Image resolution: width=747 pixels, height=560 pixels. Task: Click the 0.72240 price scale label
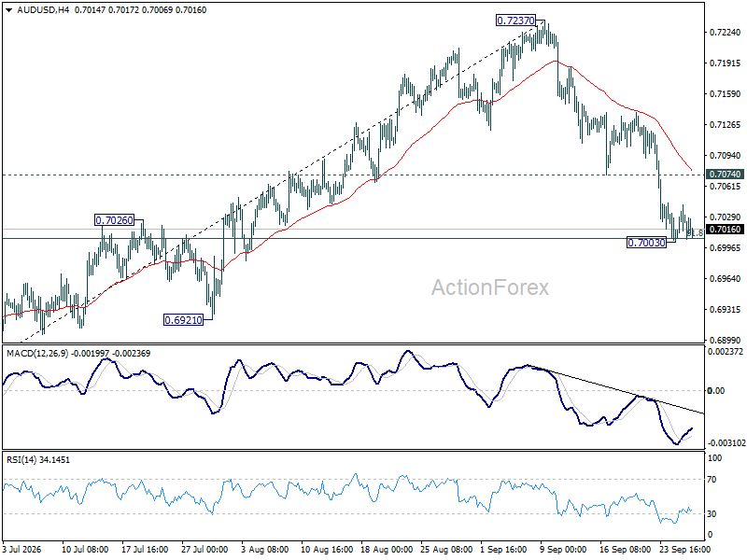click(x=726, y=33)
